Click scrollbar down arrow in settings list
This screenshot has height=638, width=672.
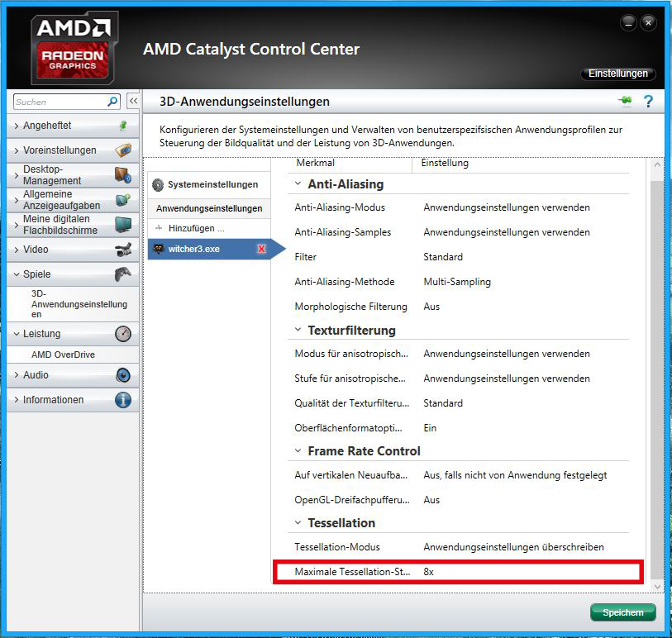pyautogui.click(x=657, y=586)
